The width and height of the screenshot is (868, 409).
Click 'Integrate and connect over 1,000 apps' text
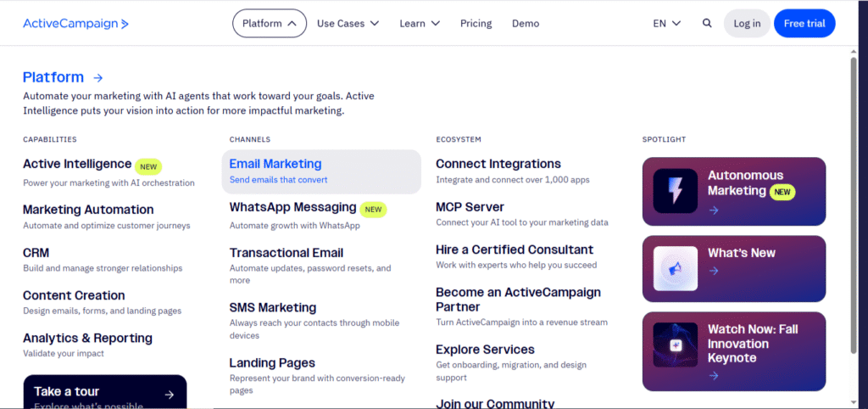pos(513,180)
